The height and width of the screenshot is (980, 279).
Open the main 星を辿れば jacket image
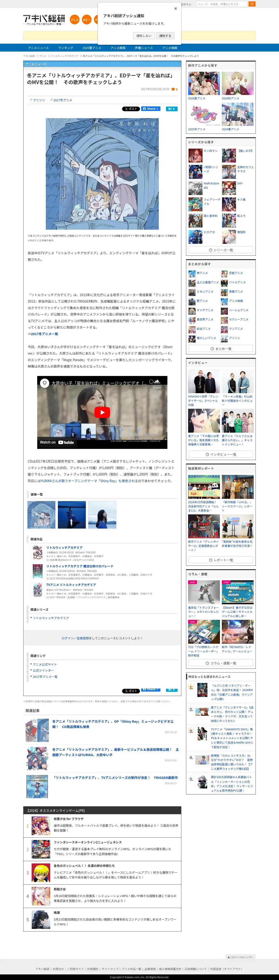102,174
